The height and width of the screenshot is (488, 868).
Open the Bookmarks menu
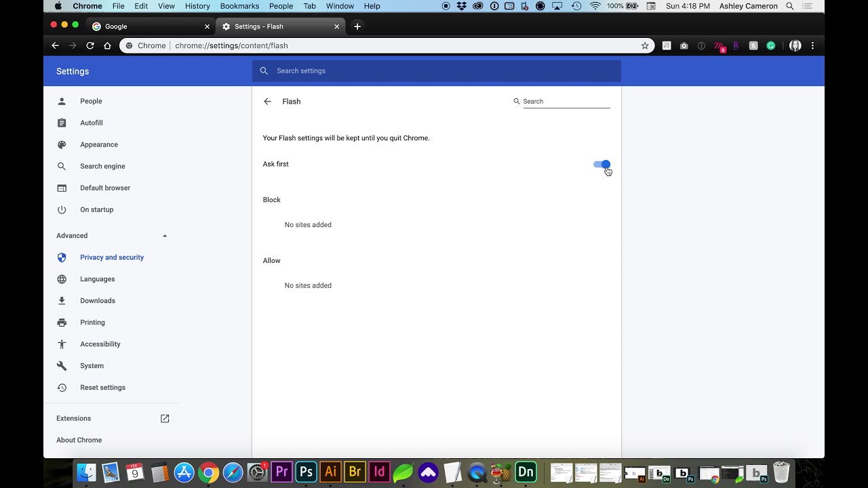(x=239, y=6)
